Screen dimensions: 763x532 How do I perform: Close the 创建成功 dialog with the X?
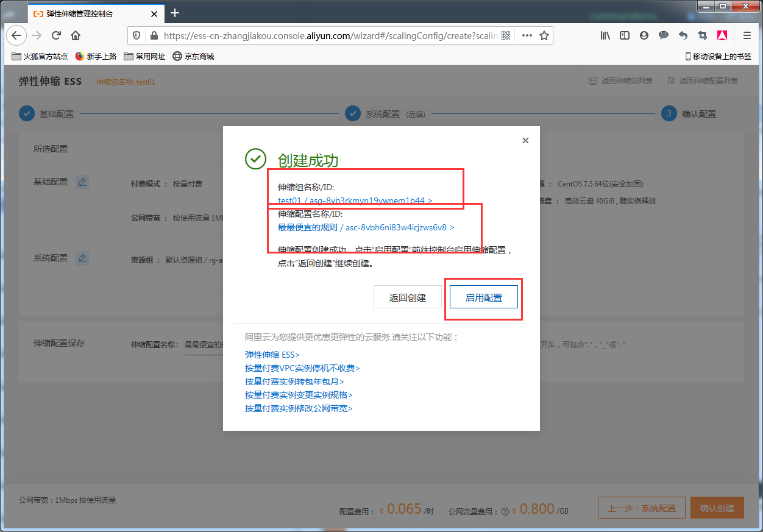[525, 141]
